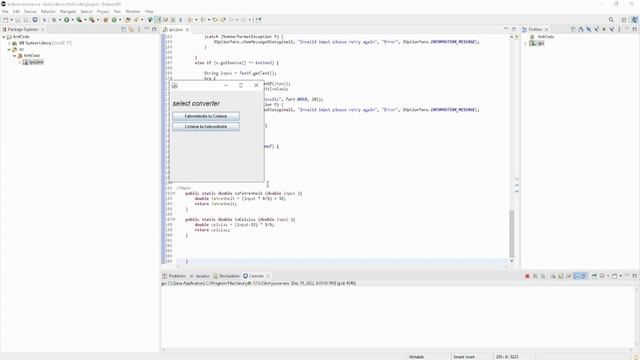The width and height of the screenshot is (640, 360).
Task: Switch to the Javadoc tab
Action: tap(199, 276)
